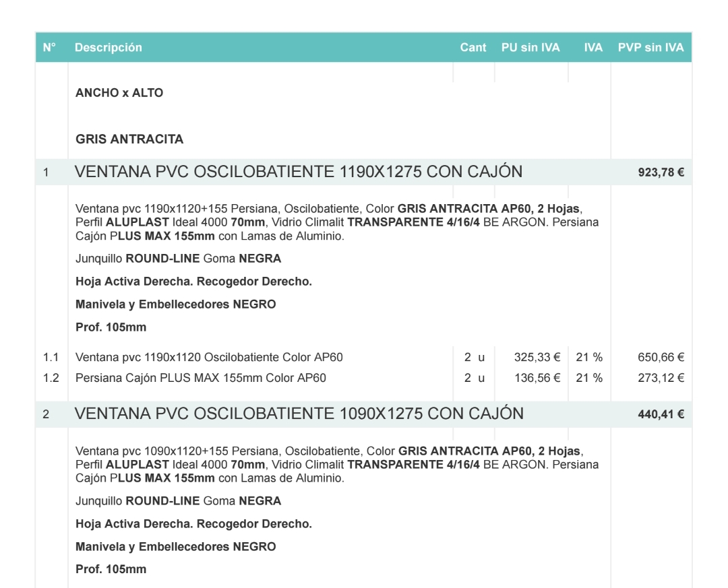Click the quantity '2 u' in row 1.2

pos(474,378)
